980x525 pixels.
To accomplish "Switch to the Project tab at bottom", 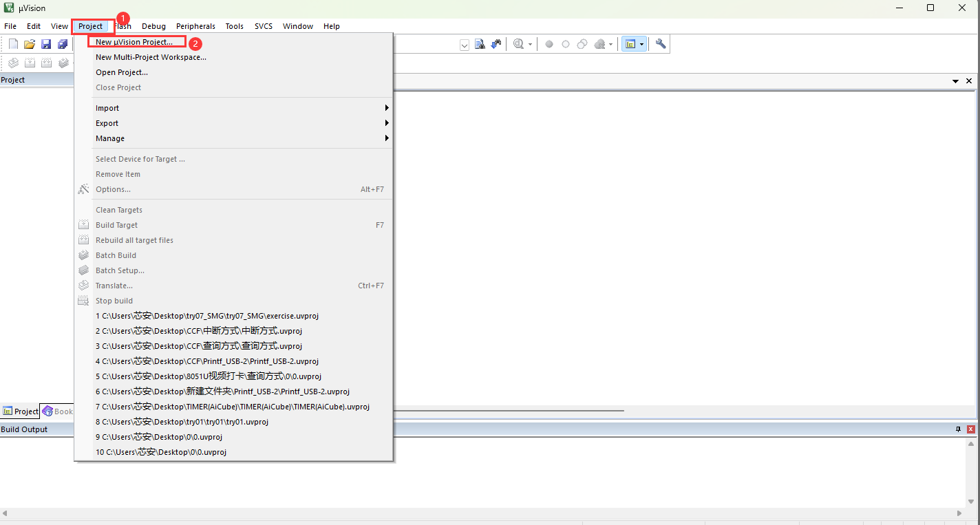I will click(x=20, y=411).
